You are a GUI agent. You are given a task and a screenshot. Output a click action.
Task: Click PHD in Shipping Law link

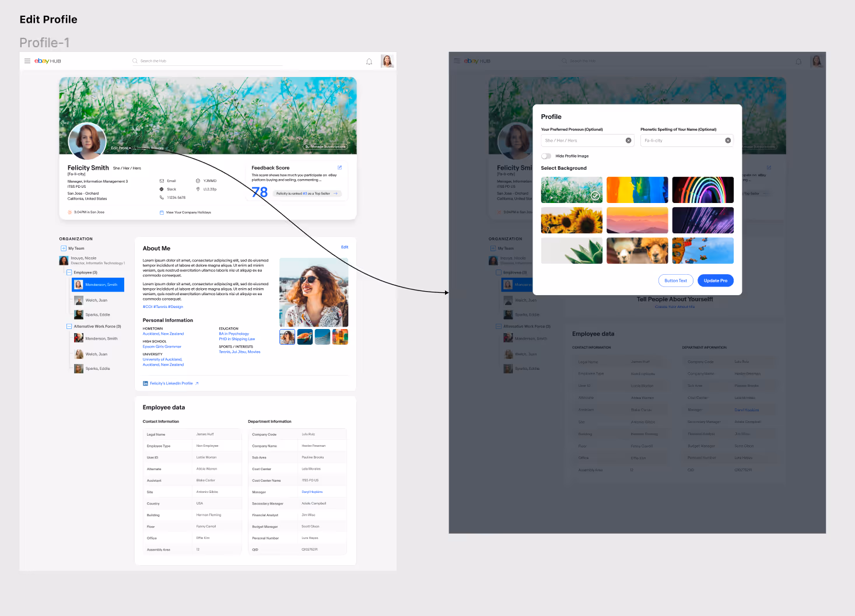point(237,339)
